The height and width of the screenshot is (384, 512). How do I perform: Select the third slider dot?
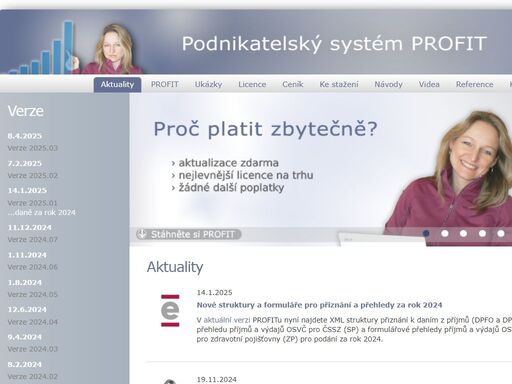point(463,234)
